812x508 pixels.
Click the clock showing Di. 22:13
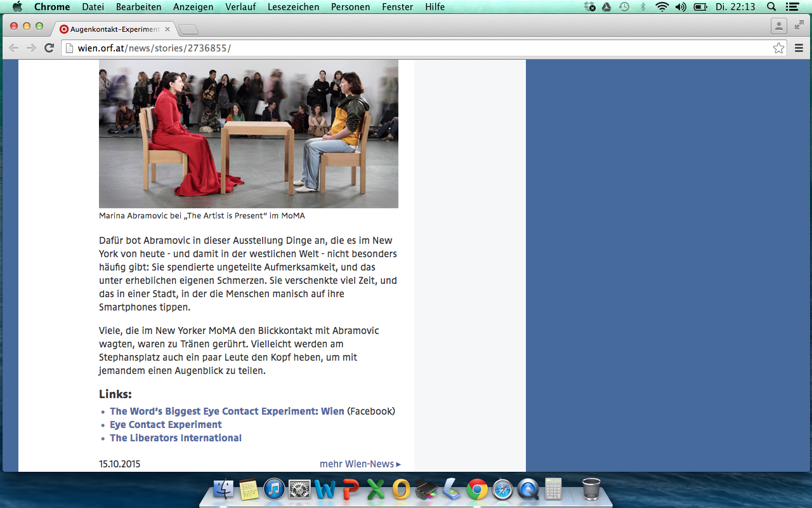point(735,7)
